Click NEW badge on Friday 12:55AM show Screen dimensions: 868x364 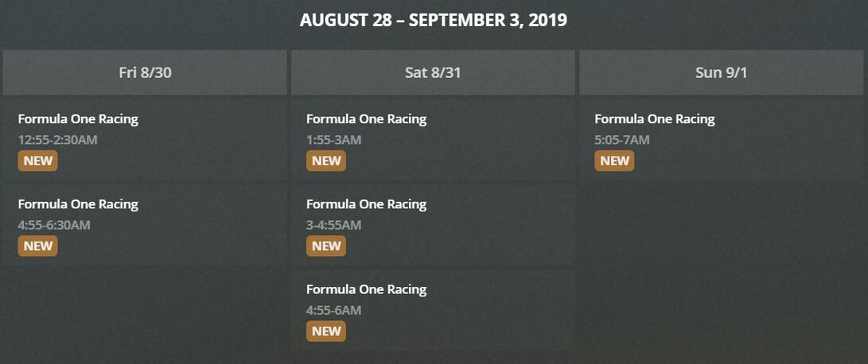click(x=38, y=161)
